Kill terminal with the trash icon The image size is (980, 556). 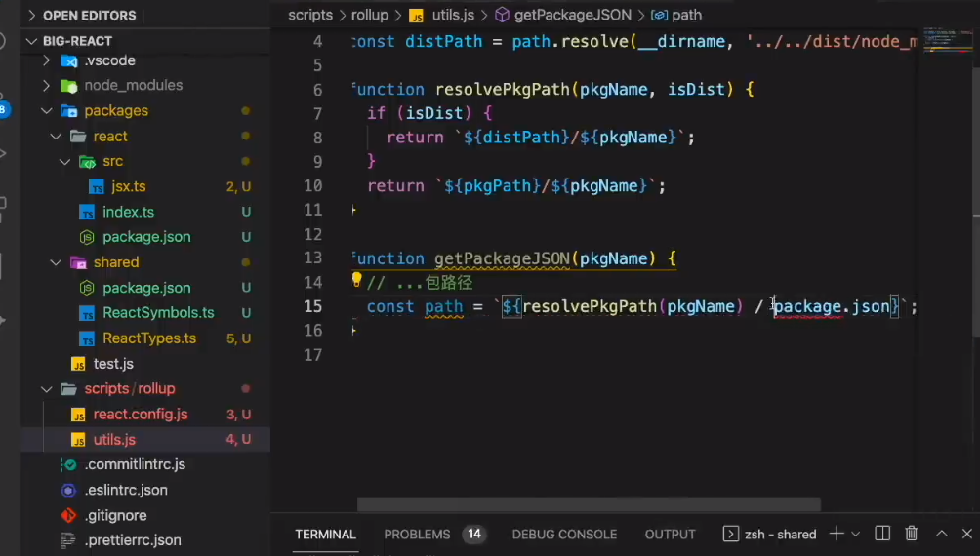click(x=912, y=534)
